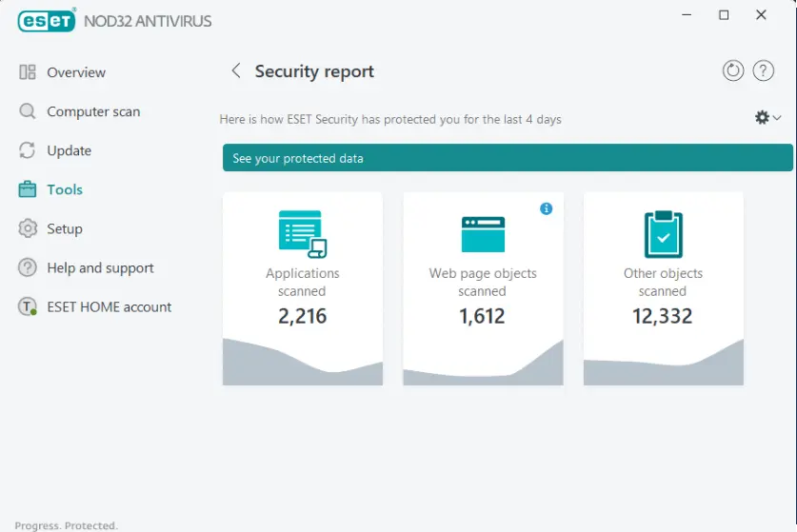The image size is (797, 532).
Task: Click the Other objects scanned graph area
Action: click(663, 366)
